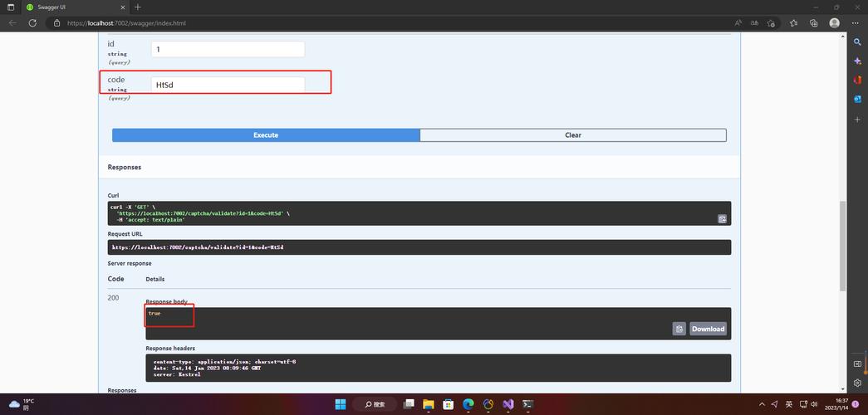868x415 pixels.
Task: View site security lock information
Action: (56, 23)
